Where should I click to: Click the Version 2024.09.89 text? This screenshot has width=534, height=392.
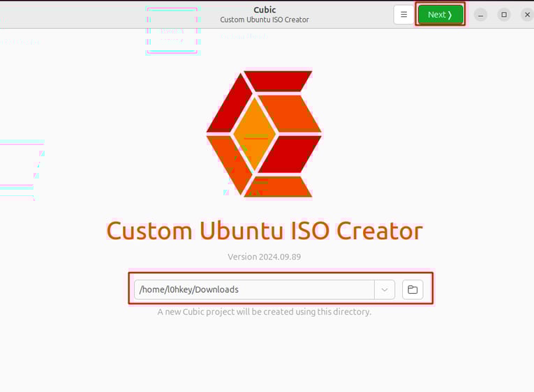point(265,257)
